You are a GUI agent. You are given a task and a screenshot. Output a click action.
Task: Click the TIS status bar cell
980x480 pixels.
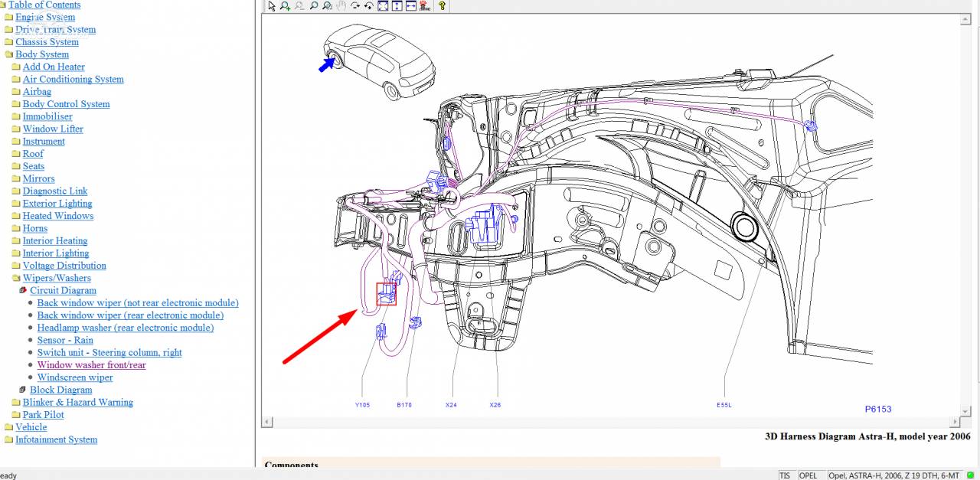786,475
